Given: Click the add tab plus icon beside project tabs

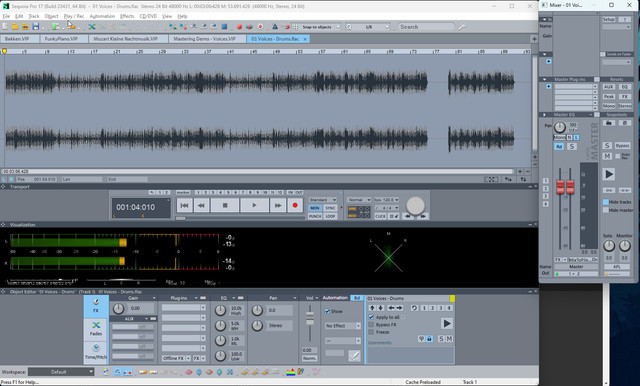Looking at the screenshot, I should [534, 39].
